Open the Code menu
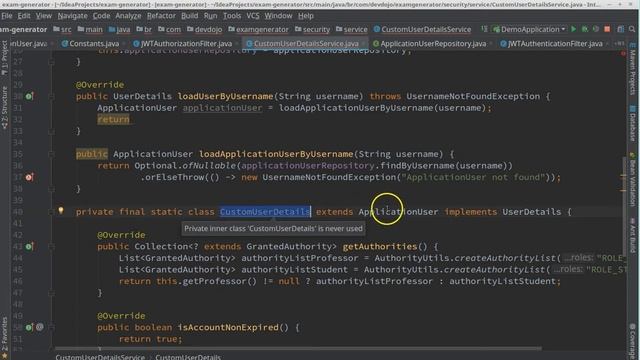Screen dimensions: 640x360 point(101,16)
